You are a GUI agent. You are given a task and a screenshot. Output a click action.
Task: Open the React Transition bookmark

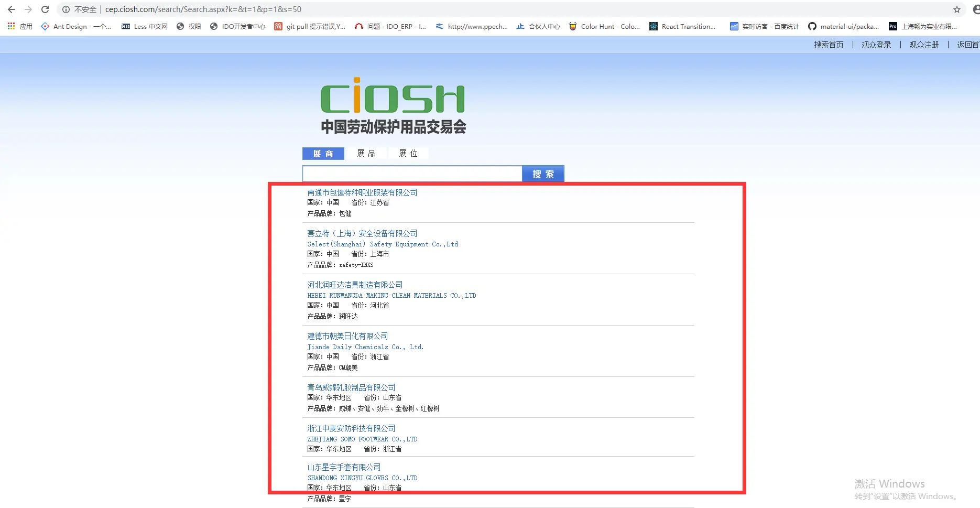pos(682,26)
